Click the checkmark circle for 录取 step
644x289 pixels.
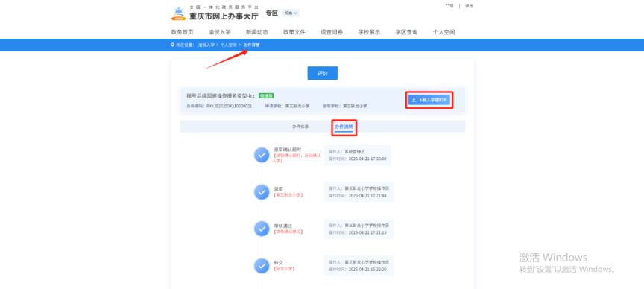coord(262,191)
